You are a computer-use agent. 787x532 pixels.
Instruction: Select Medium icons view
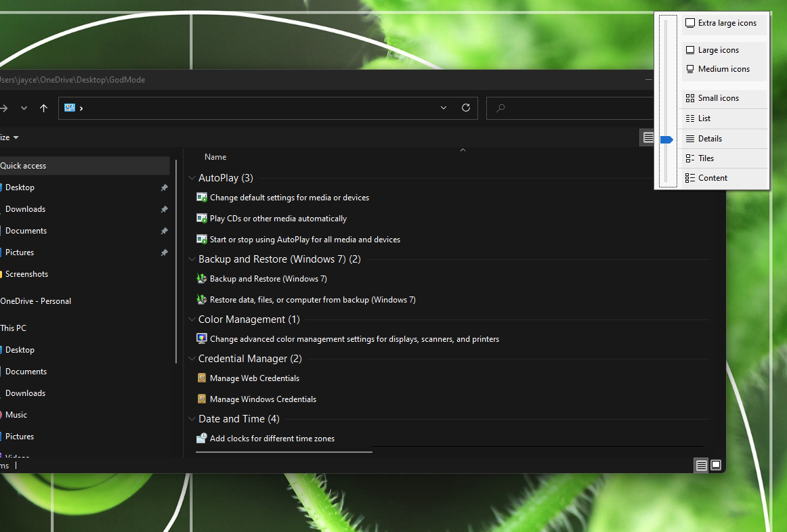click(x=724, y=69)
